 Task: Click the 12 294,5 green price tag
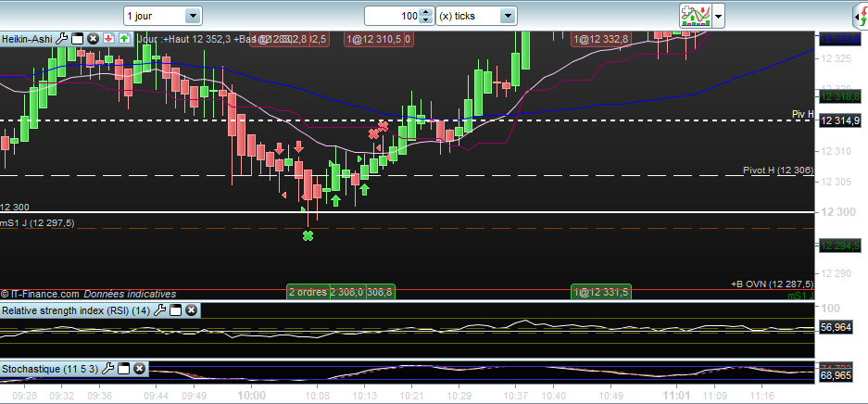[840, 246]
